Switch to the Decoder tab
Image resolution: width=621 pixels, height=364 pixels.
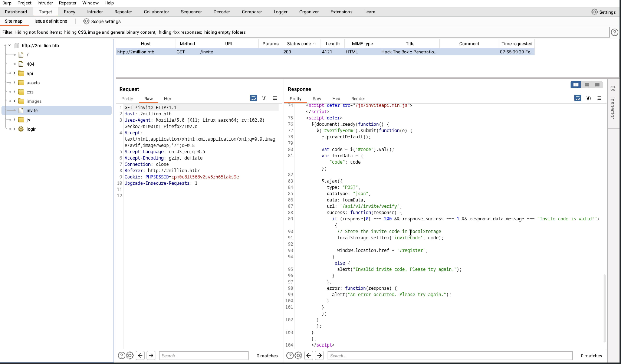pos(221,12)
